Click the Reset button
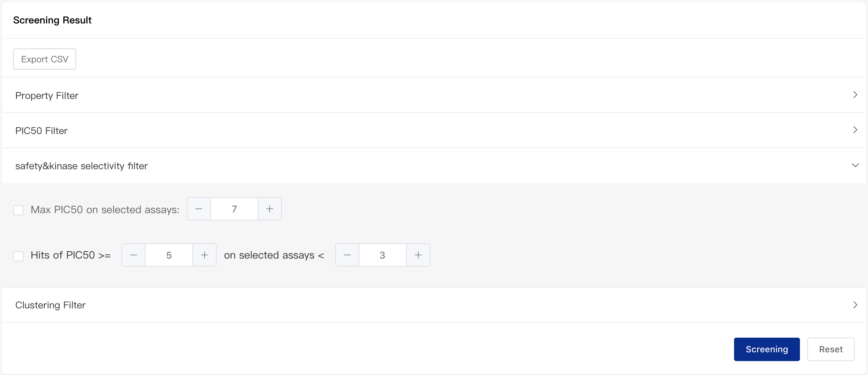868x375 pixels. pos(831,349)
